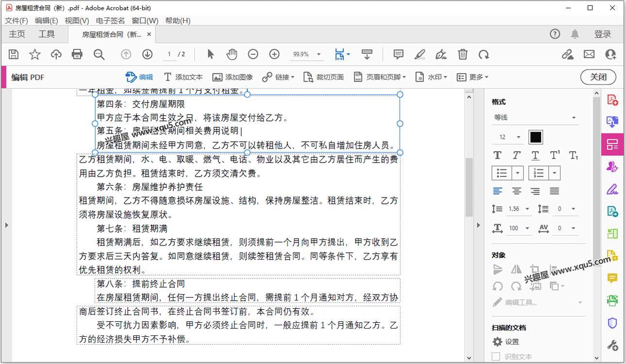Open the character spacing dropdown
Viewport: 626px width, 364px height.
point(573,228)
